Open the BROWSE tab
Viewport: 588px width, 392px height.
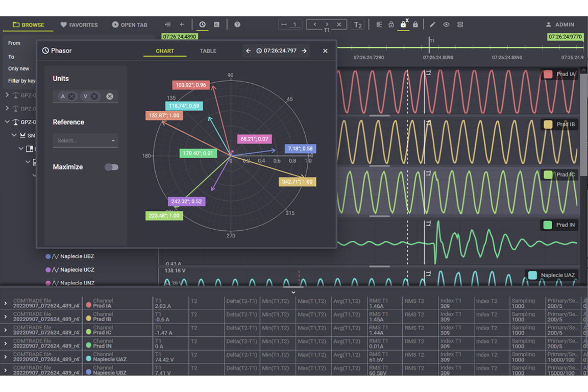29,25
